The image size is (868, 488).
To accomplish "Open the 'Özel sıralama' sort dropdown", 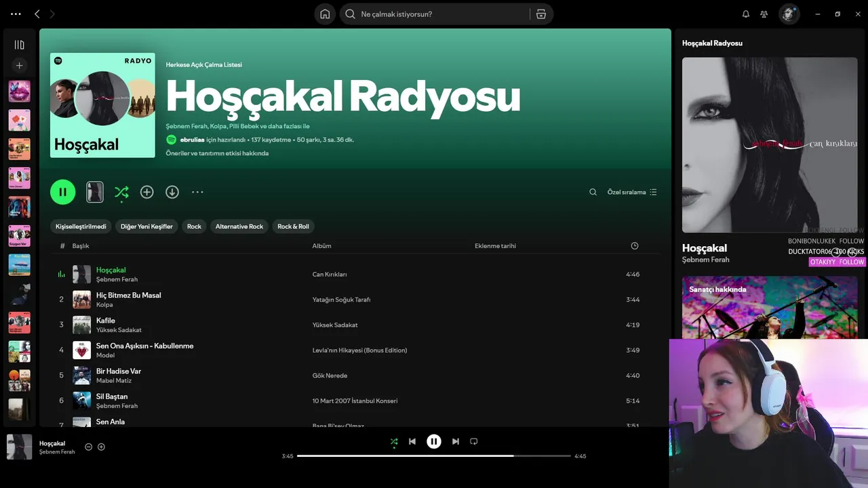I will click(632, 192).
